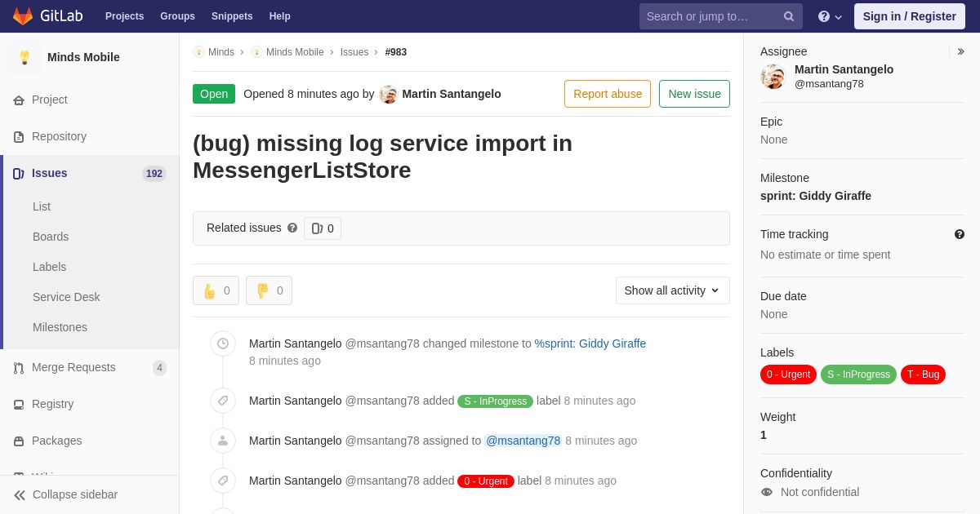Open Issues breadcrumb link
Image resolution: width=980 pixels, height=514 pixels.
point(354,52)
